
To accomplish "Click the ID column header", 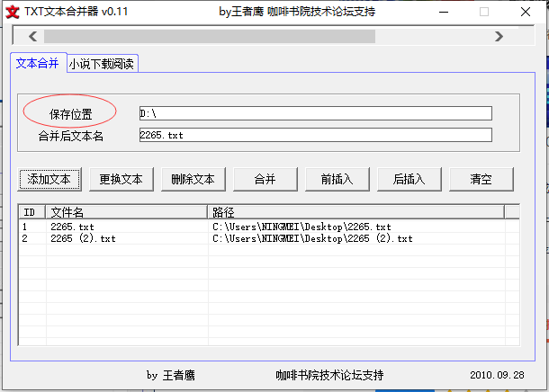I will 32,212.
